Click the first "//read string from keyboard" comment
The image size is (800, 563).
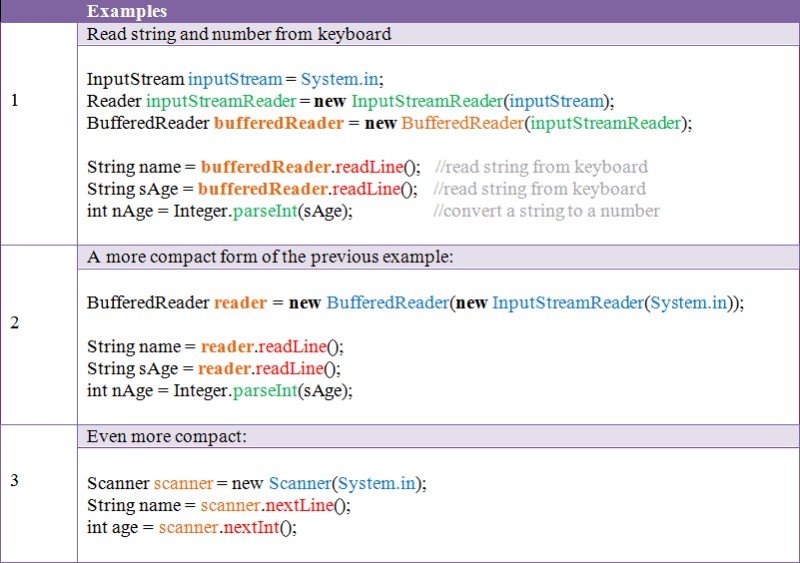tap(541, 167)
